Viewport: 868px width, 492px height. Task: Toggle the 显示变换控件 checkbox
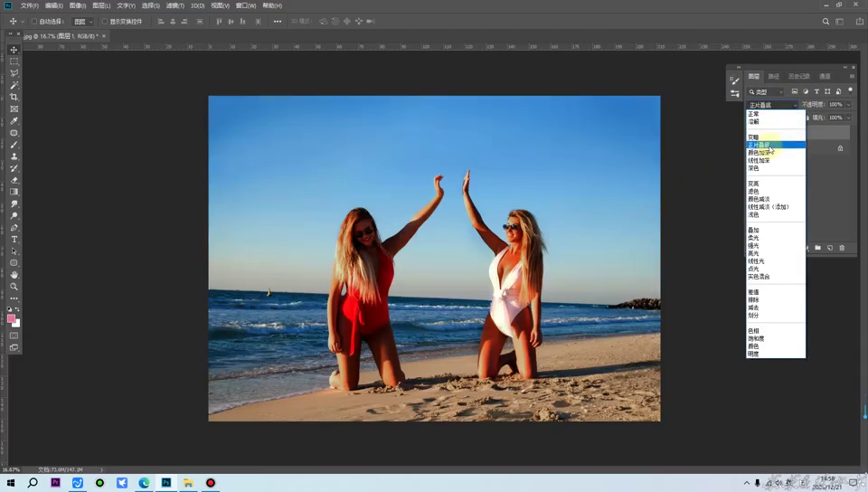coord(105,21)
